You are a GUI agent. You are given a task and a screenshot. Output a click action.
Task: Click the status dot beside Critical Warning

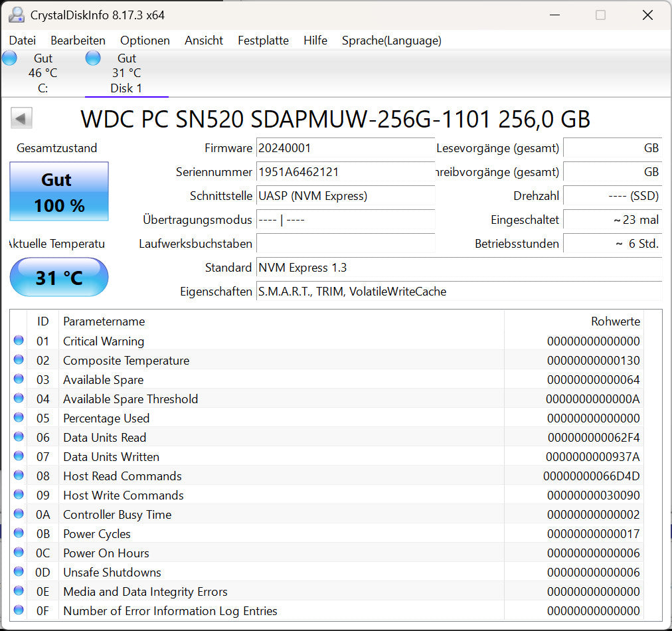[19, 341]
